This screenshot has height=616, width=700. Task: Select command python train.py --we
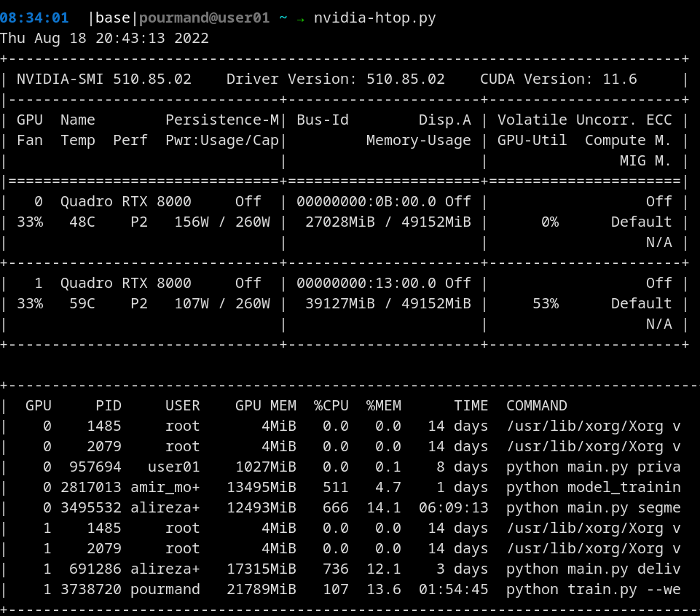click(594, 590)
